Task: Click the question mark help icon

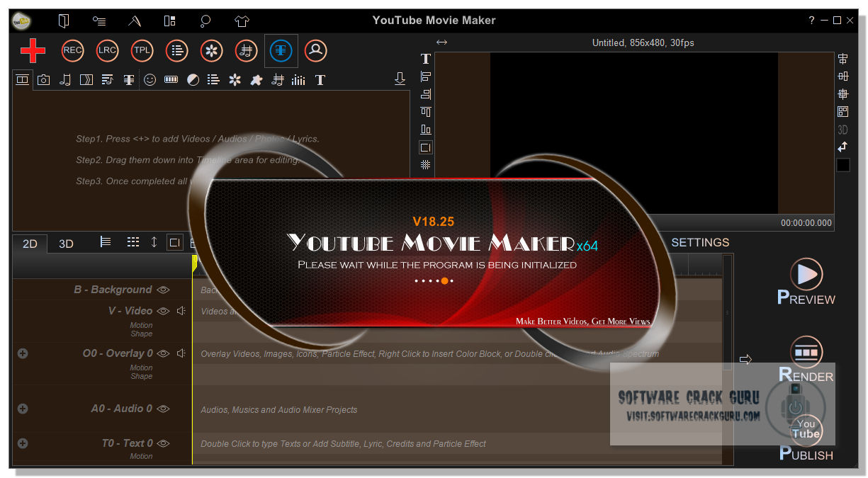Action: click(812, 21)
